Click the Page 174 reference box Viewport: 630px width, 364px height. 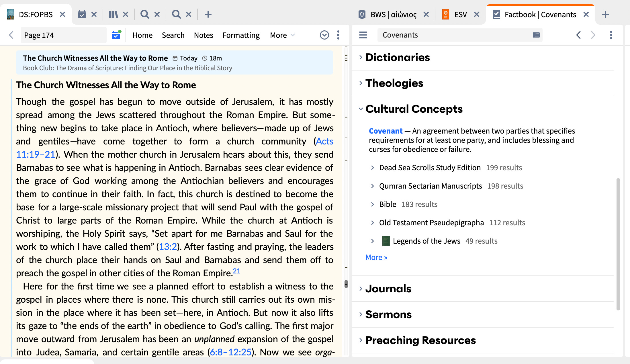[x=63, y=35]
